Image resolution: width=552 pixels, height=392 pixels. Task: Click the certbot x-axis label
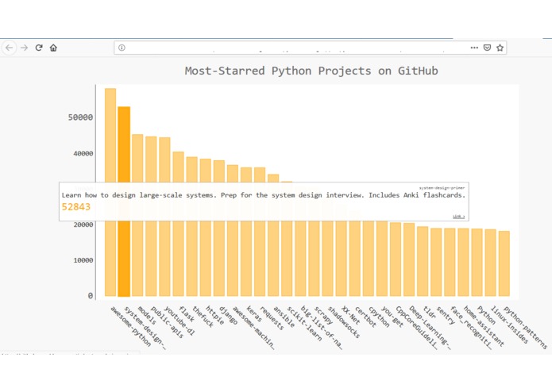pyautogui.click(x=366, y=317)
